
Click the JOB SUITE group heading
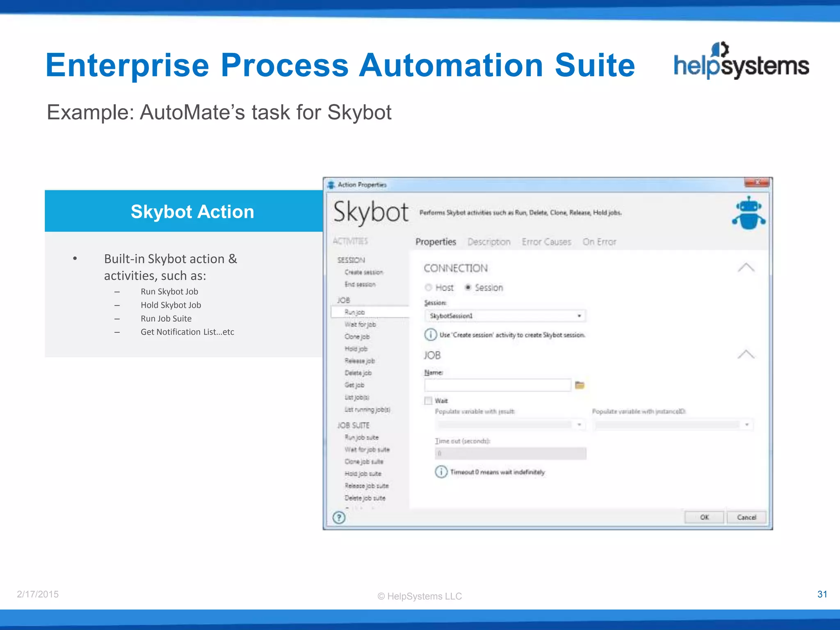pyautogui.click(x=353, y=425)
